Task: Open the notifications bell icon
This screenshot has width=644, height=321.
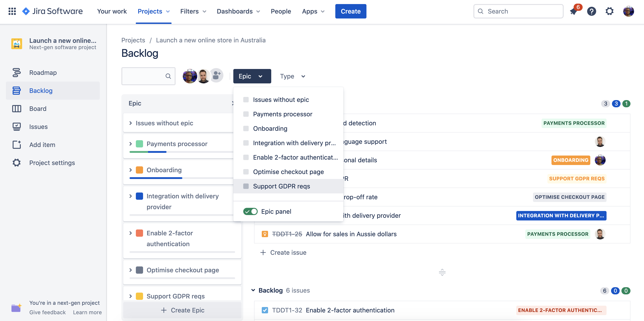Action: pyautogui.click(x=574, y=11)
